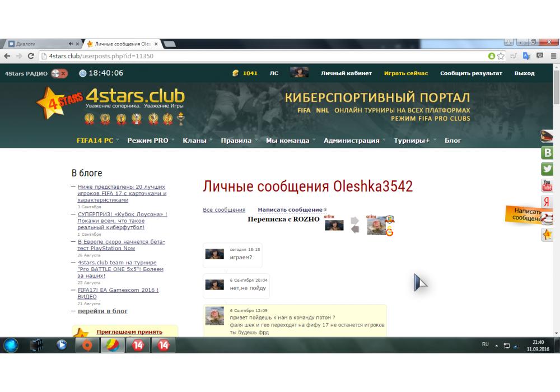Click the Написать сообщение link
560x392 pixels.
click(290, 210)
